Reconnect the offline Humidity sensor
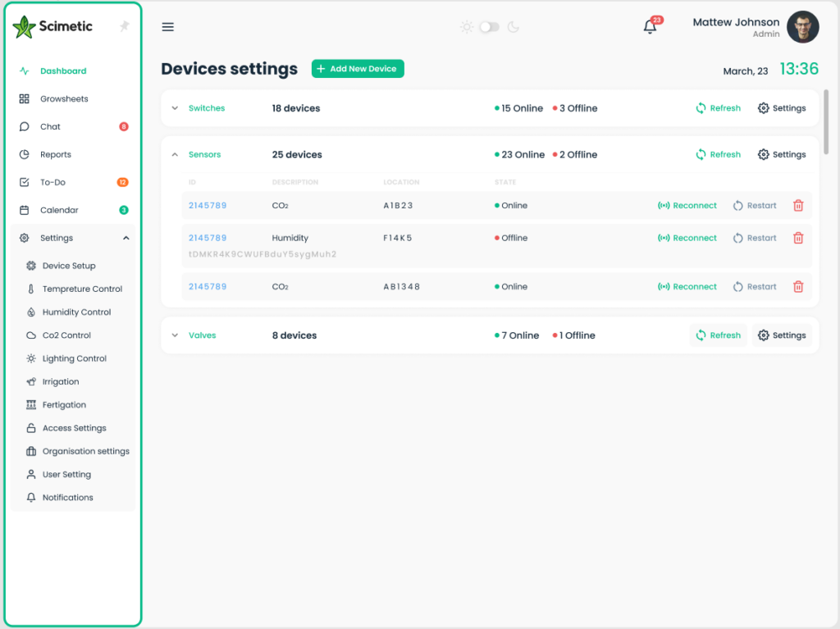The width and height of the screenshot is (840, 629). (x=687, y=238)
